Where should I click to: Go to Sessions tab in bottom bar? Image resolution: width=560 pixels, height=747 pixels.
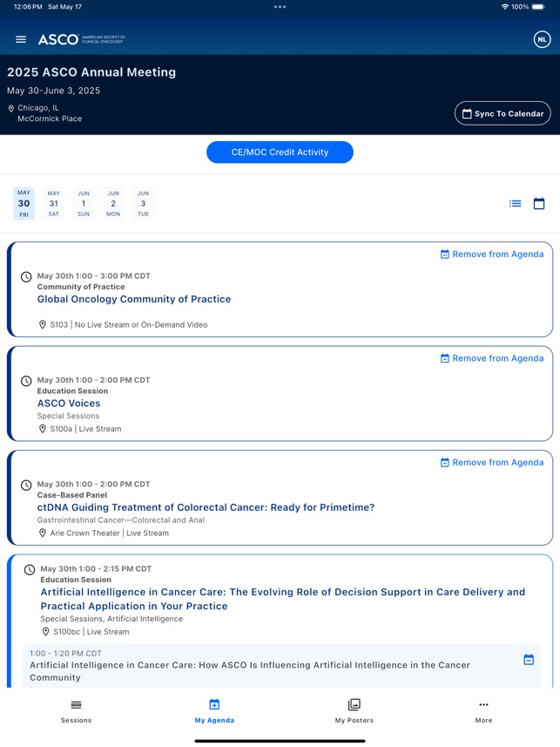click(x=76, y=711)
